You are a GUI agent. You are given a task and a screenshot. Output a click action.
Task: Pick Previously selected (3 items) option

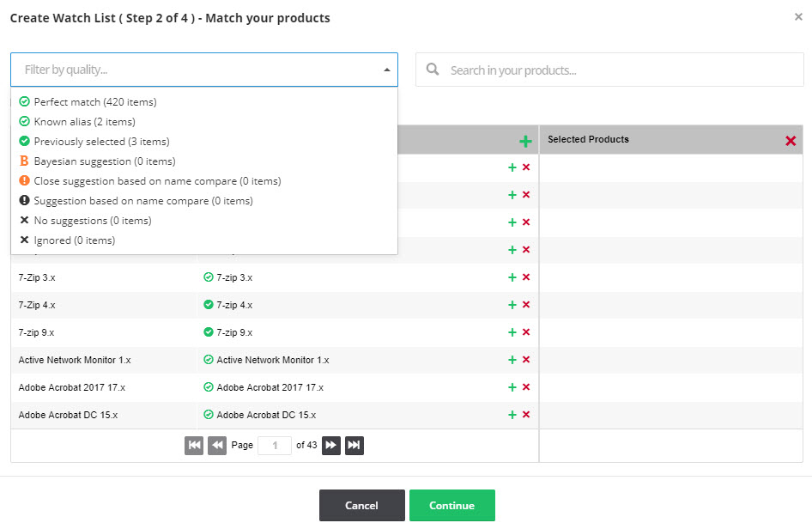tap(101, 142)
